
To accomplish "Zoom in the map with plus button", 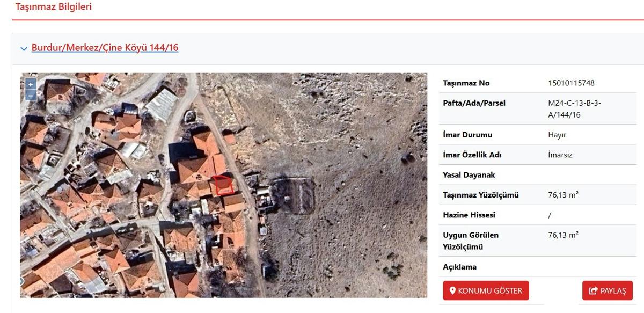I will click(31, 84).
